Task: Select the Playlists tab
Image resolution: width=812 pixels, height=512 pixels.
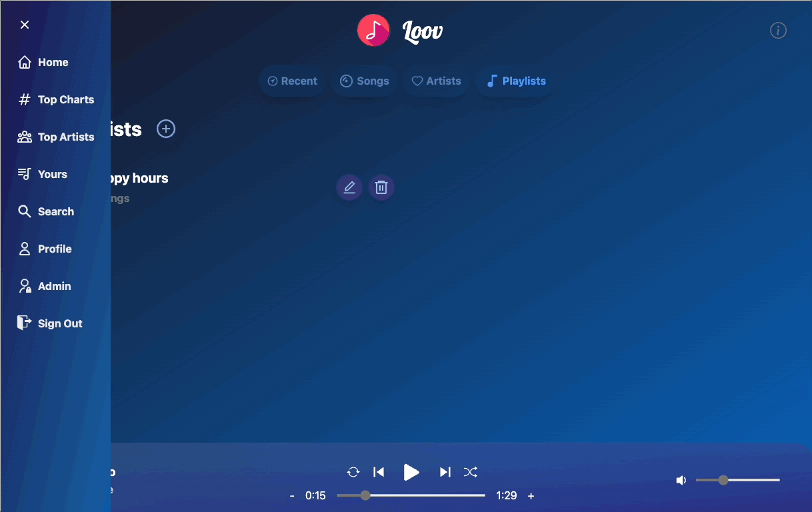Action: [x=515, y=81]
